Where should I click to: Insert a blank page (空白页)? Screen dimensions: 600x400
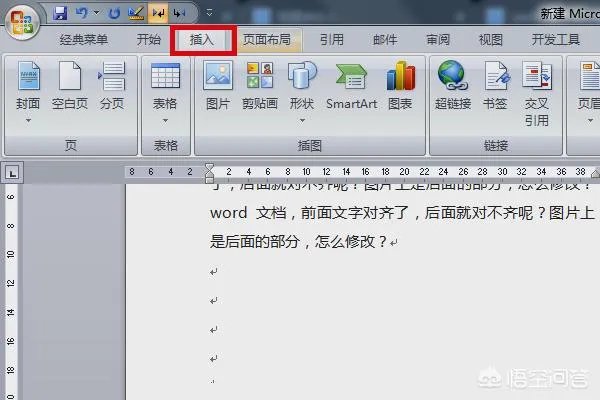point(70,86)
